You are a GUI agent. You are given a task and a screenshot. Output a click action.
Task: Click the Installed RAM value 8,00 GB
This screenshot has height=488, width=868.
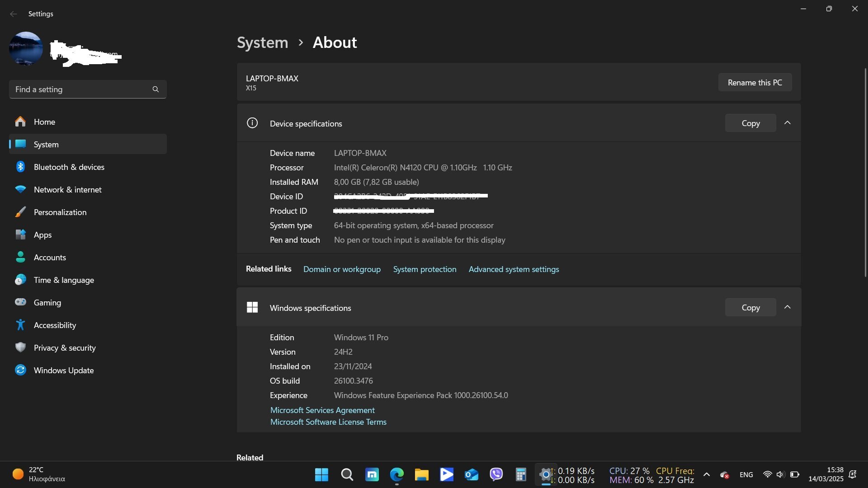point(376,182)
